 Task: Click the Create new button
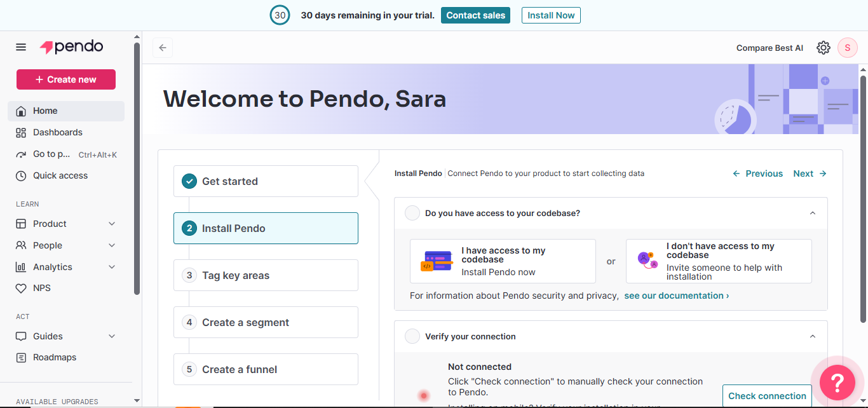click(x=66, y=79)
